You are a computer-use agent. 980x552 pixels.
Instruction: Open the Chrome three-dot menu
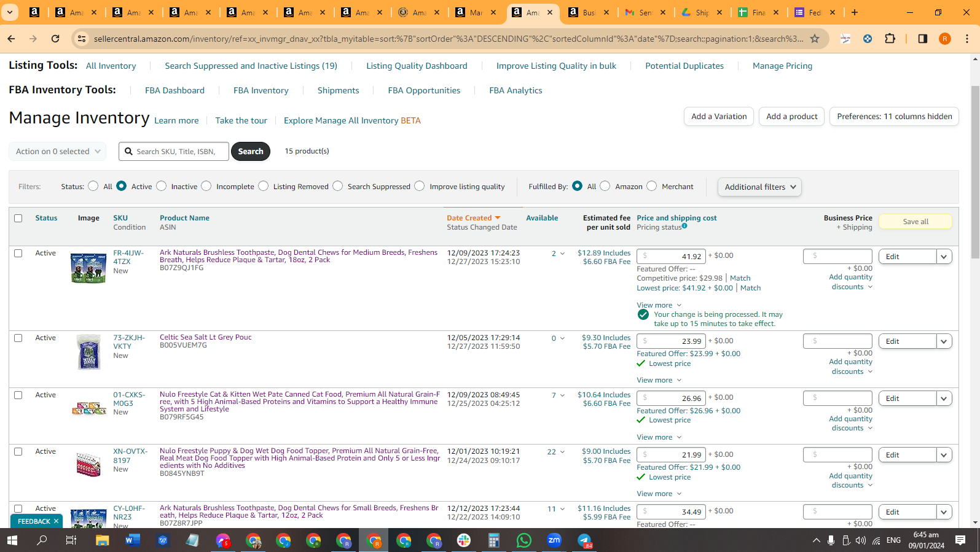pos(967,39)
